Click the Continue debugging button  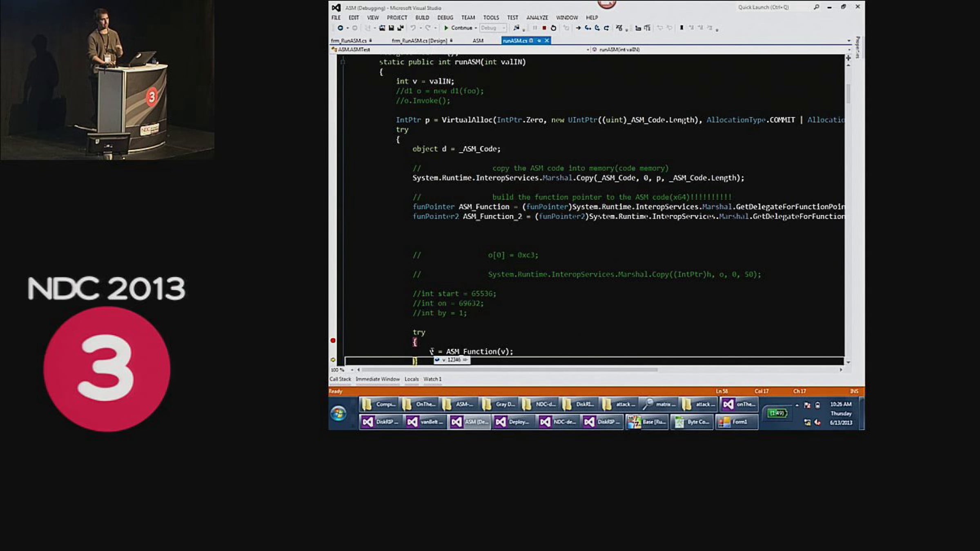click(458, 28)
